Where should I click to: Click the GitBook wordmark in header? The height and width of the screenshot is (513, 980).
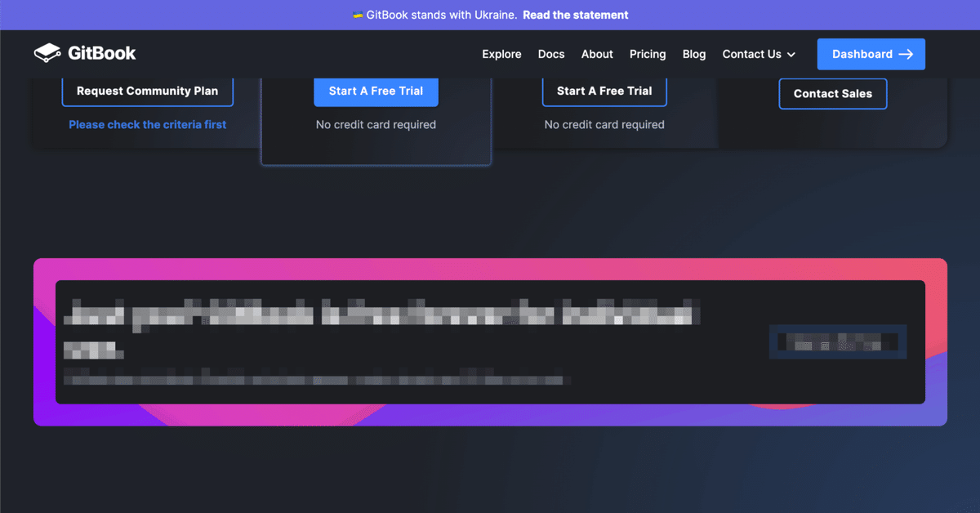pyautogui.click(x=102, y=54)
